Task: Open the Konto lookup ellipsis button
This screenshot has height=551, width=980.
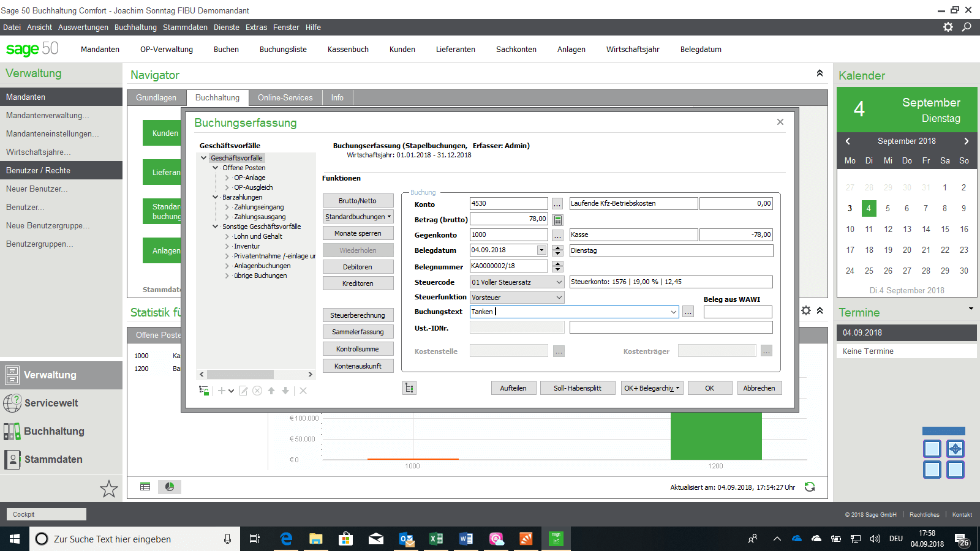Action: click(557, 204)
